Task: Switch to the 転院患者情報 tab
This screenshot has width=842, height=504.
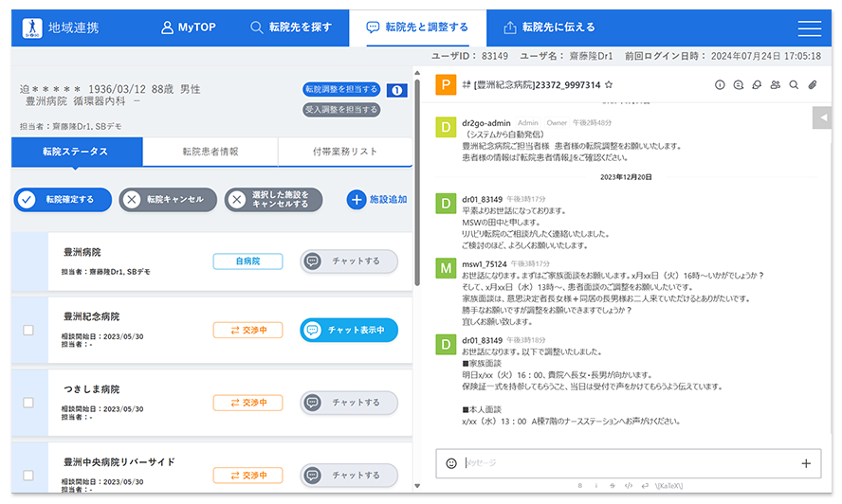Action: pos(210,152)
